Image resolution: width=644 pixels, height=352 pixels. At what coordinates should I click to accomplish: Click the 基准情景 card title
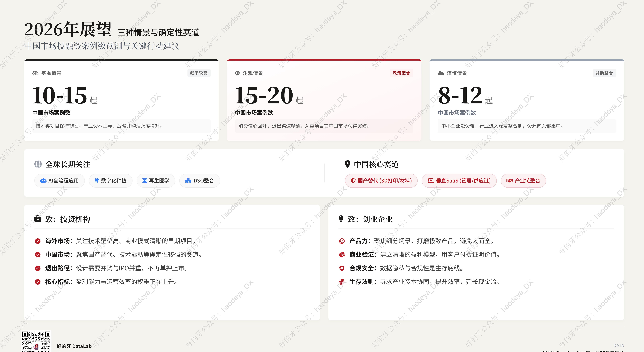pos(51,73)
